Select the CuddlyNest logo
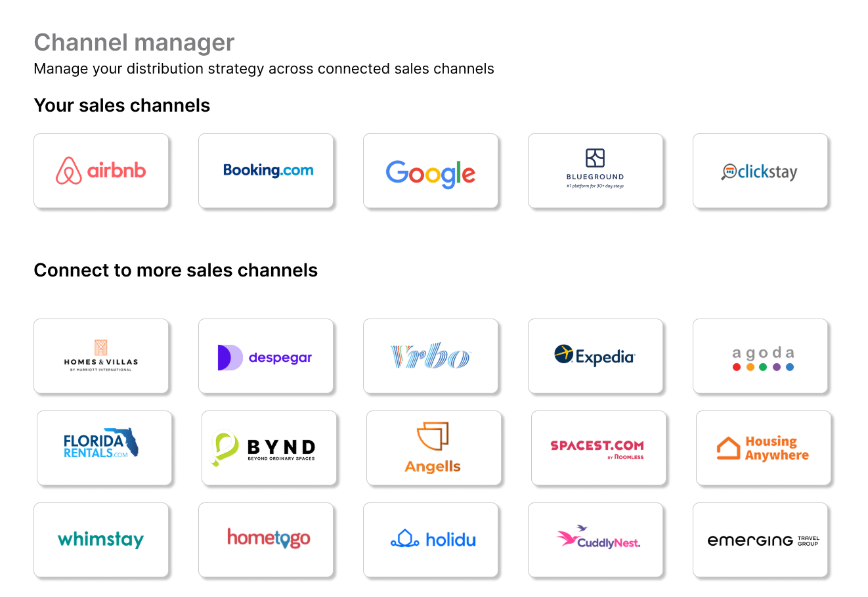Viewport: 868px width, 597px height. pos(596,540)
